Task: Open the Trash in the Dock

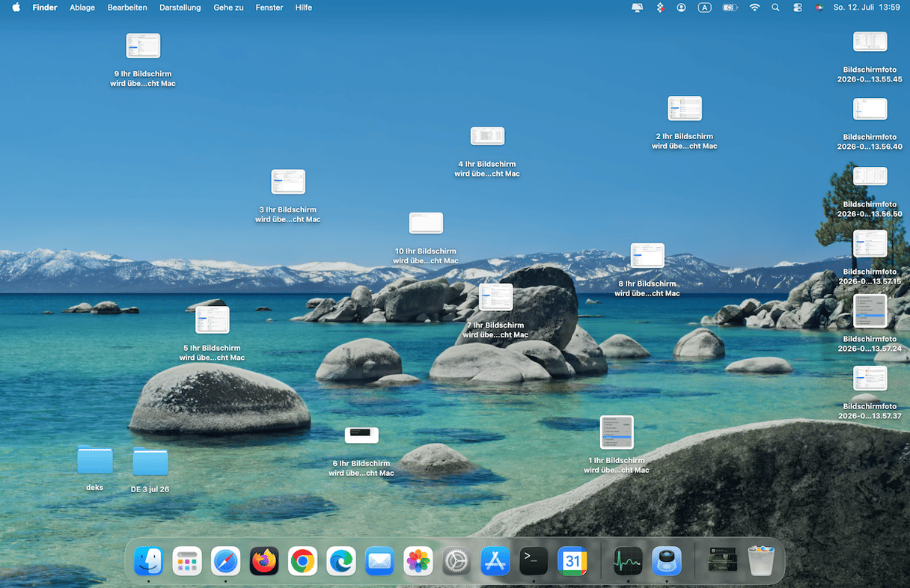Action: 761,561
